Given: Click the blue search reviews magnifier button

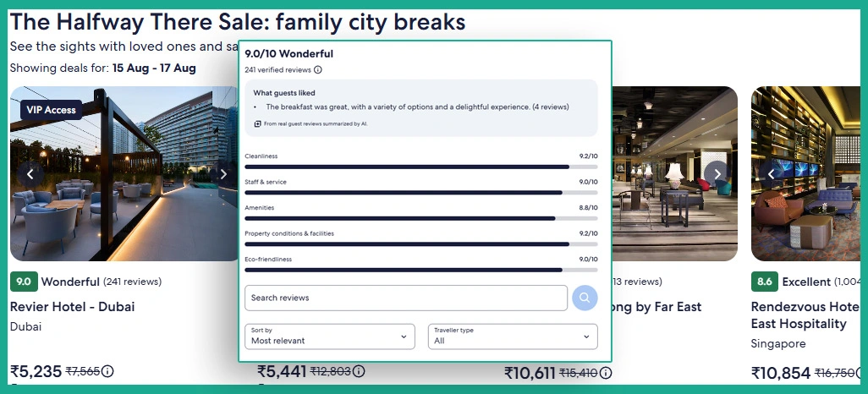Looking at the screenshot, I should click(x=585, y=298).
